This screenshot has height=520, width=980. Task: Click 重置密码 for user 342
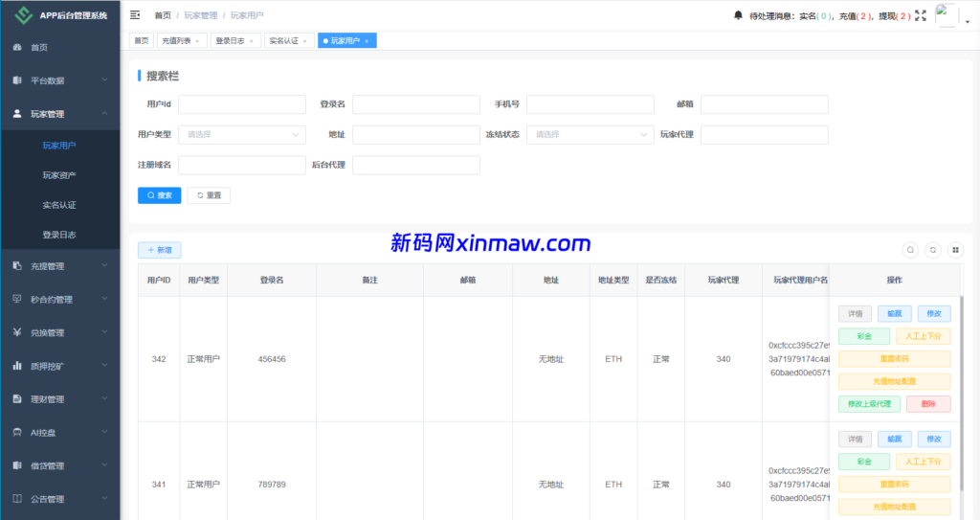[x=895, y=358]
